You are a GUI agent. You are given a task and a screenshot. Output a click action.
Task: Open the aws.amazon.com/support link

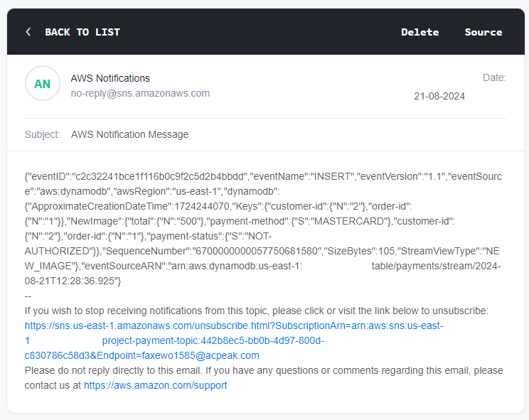click(x=155, y=385)
